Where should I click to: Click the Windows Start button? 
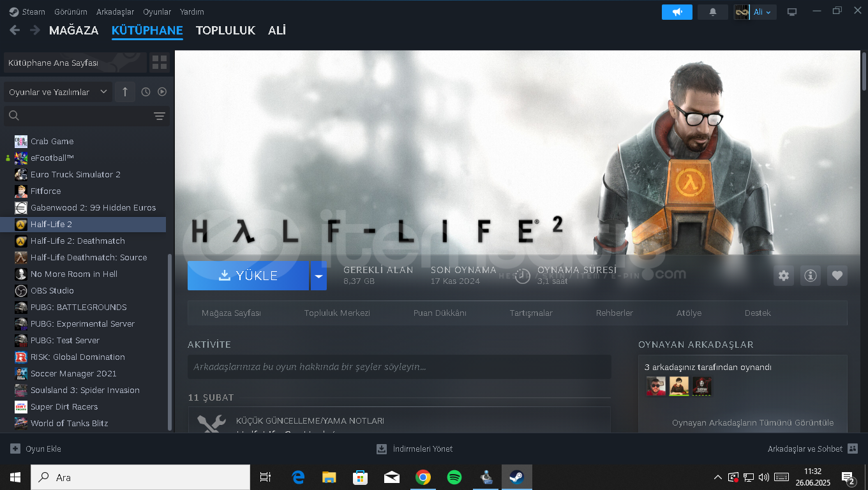(x=15, y=477)
